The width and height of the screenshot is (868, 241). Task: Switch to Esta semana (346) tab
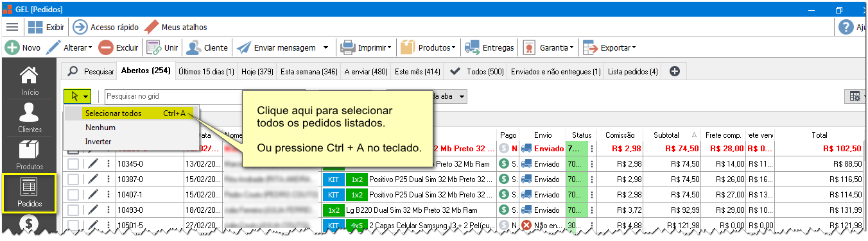click(309, 72)
